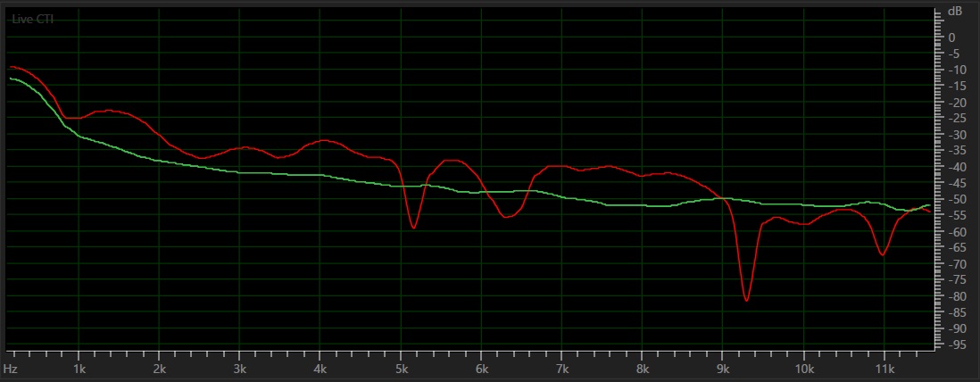The height and width of the screenshot is (382, 980).
Task: Click the -85 value on dB scale
Action: tap(956, 312)
